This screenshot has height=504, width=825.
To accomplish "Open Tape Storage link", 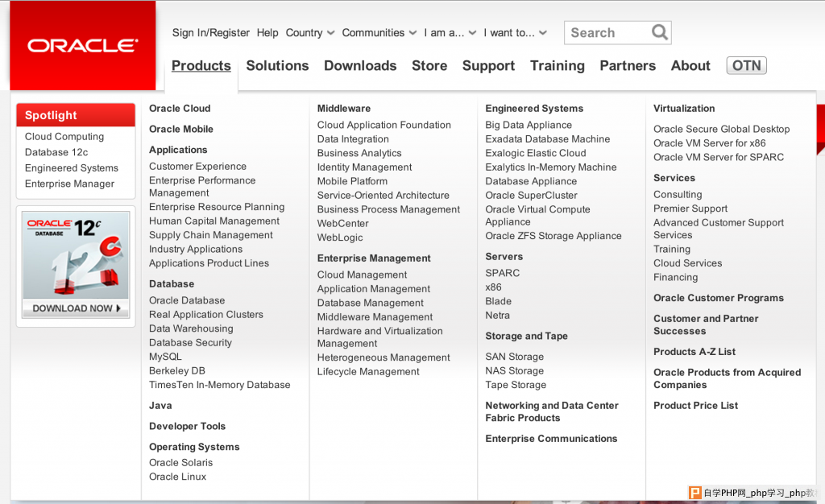I will pos(516,385).
